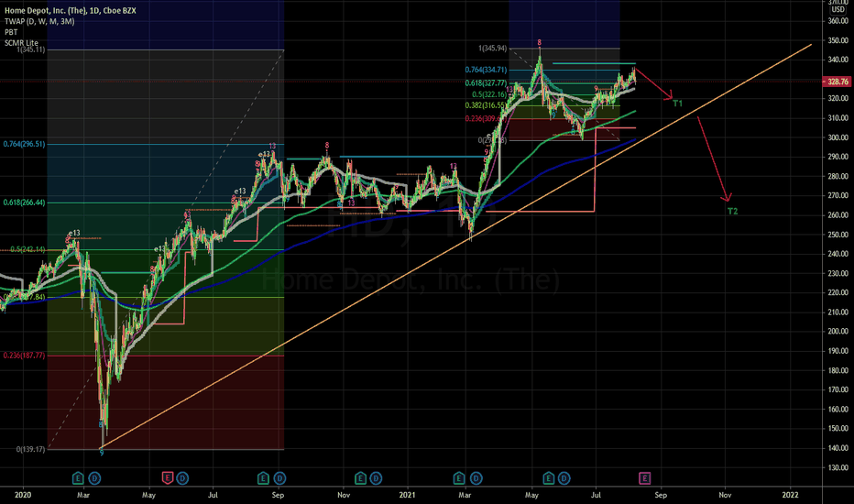Click the T1 target label
The width and height of the screenshot is (854, 504).
click(677, 103)
